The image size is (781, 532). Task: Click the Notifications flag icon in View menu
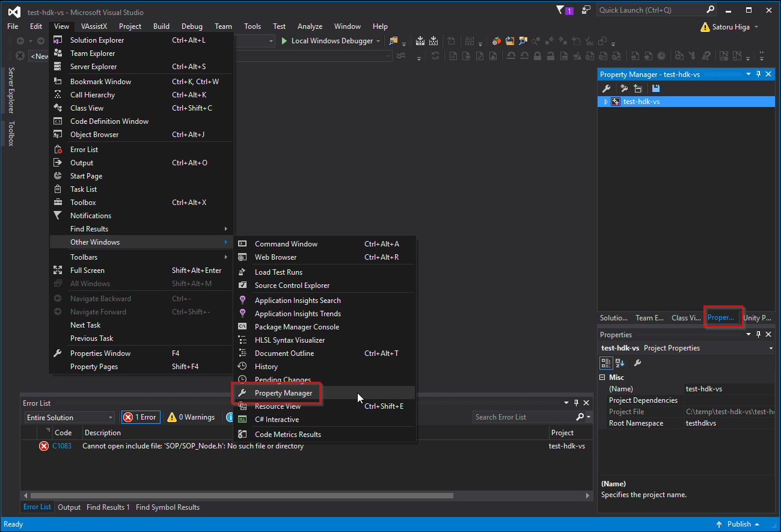(58, 216)
